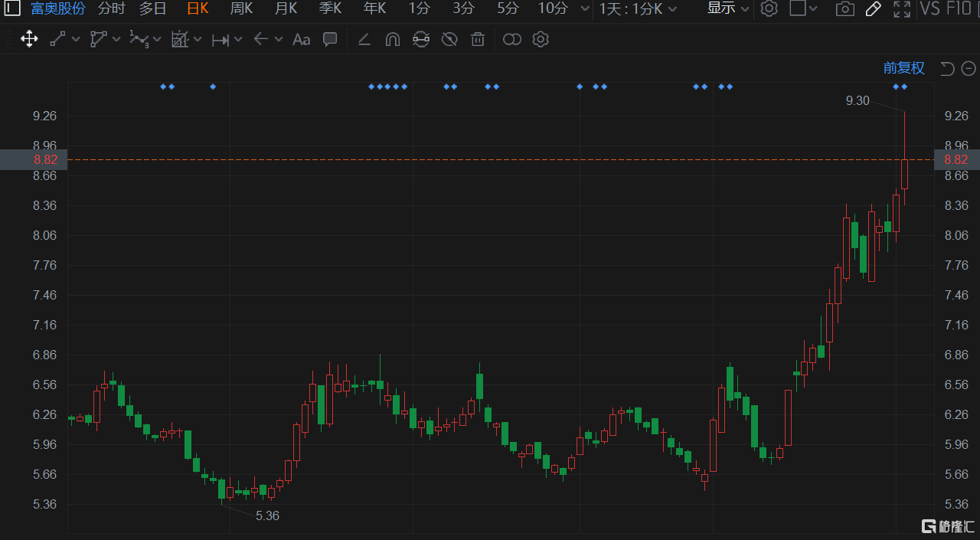Image resolution: width=980 pixels, height=540 pixels.
Task: Select the 1分 minute chart tab
Action: click(x=420, y=8)
